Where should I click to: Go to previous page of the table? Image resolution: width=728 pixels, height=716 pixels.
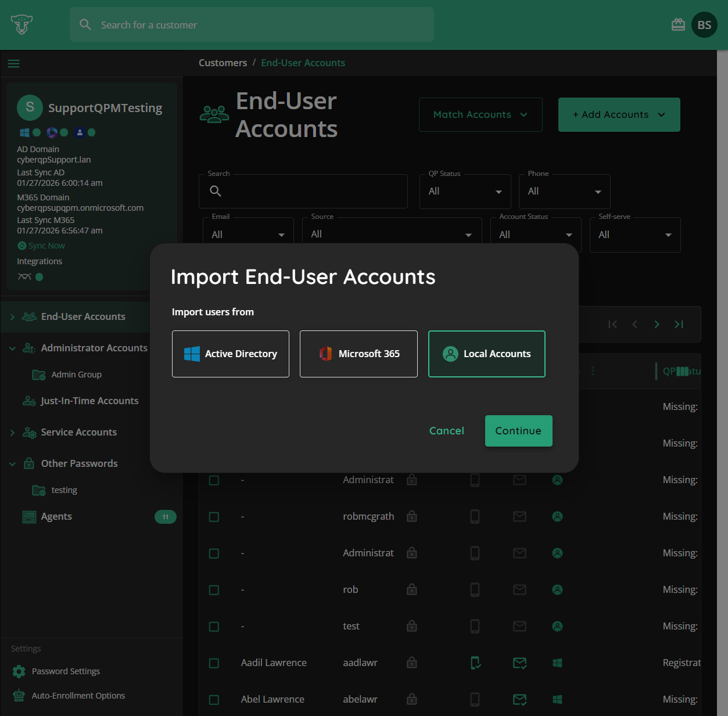(634, 325)
